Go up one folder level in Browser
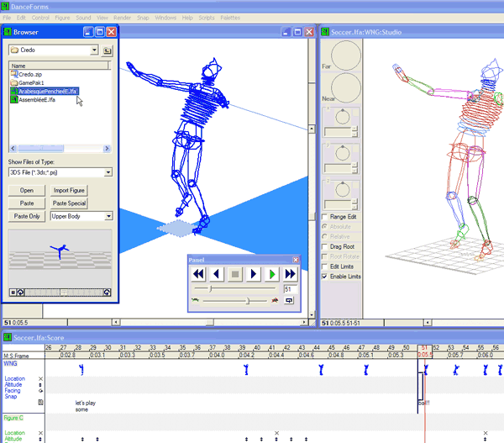 click(108, 50)
